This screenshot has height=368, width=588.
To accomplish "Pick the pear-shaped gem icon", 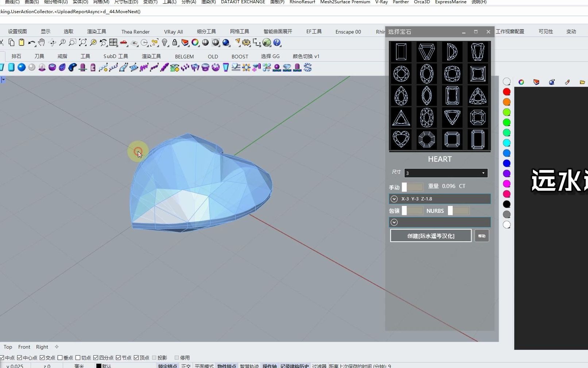I will click(401, 96).
